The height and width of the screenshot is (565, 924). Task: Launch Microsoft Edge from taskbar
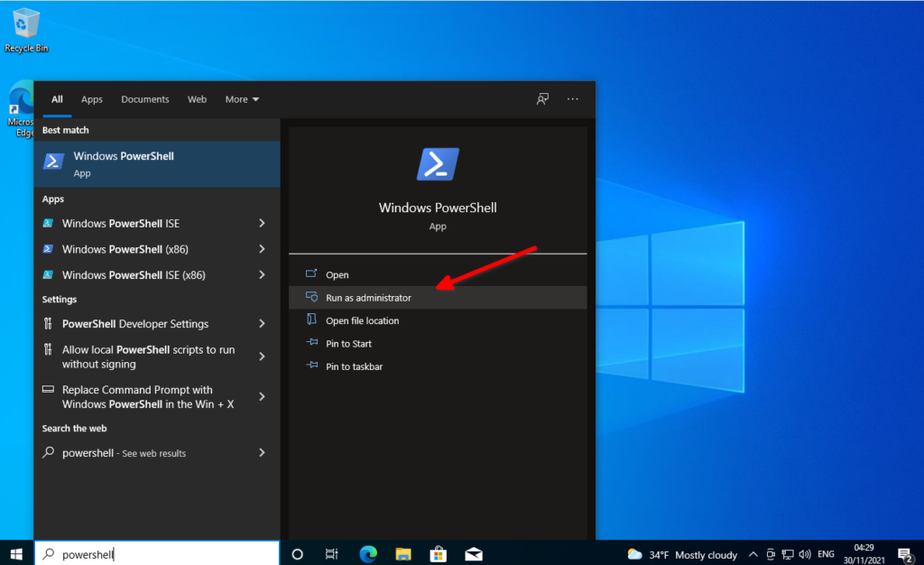click(368, 554)
